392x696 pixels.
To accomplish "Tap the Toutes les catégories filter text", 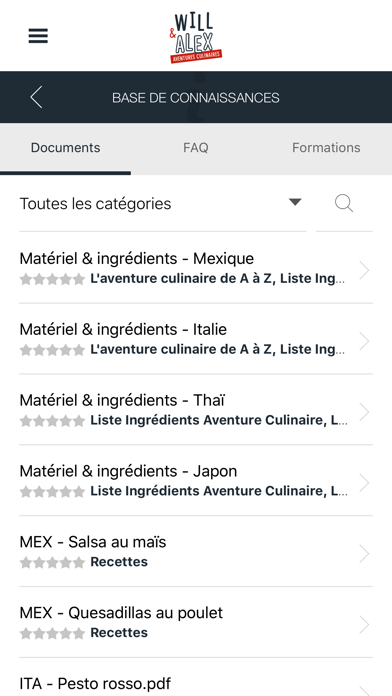I will click(x=95, y=204).
